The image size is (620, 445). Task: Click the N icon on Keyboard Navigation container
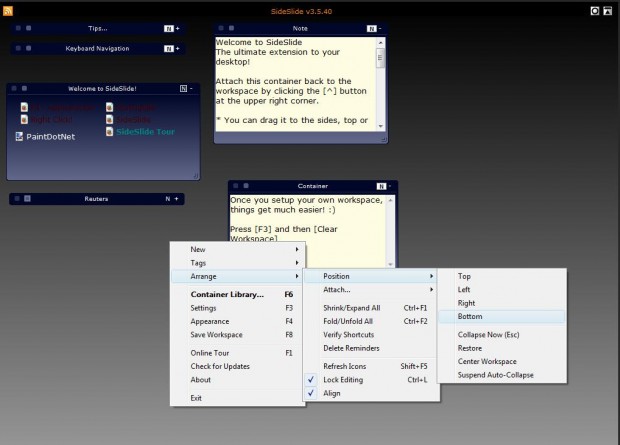(169, 49)
